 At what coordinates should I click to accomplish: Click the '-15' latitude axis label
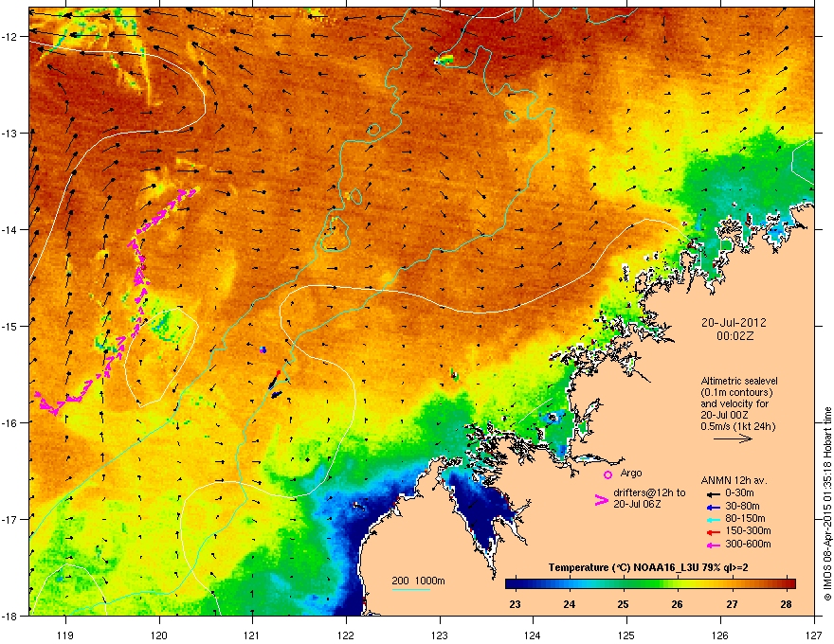click(9, 326)
